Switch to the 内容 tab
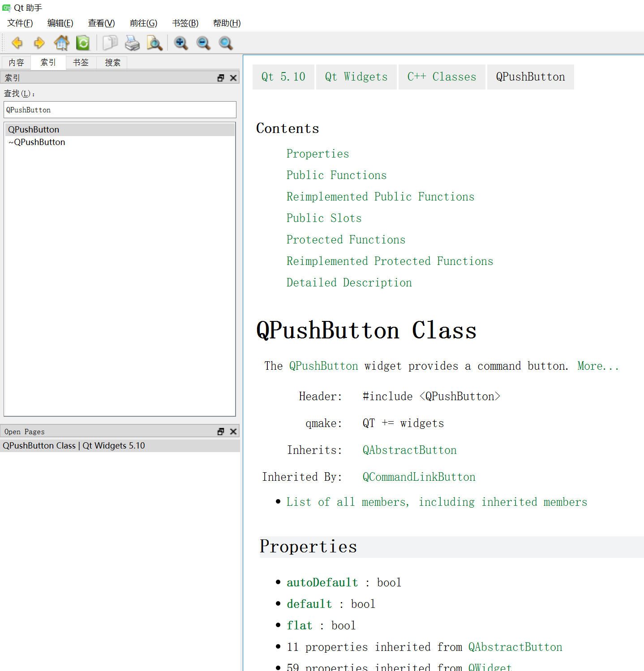This screenshot has width=644, height=671. point(16,63)
